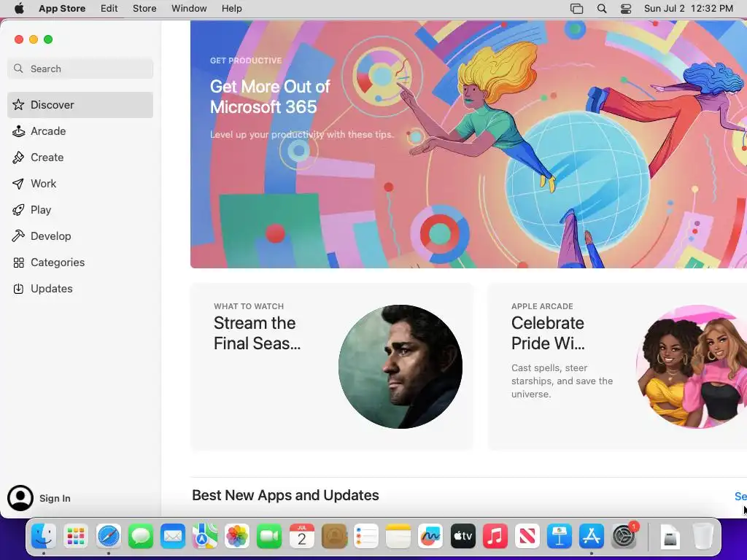Open Freeform from the Dock

click(430, 537)
